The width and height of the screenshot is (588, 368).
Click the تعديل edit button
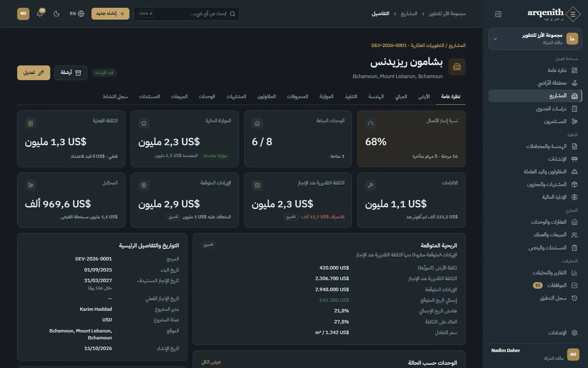(x=33, y=73)
